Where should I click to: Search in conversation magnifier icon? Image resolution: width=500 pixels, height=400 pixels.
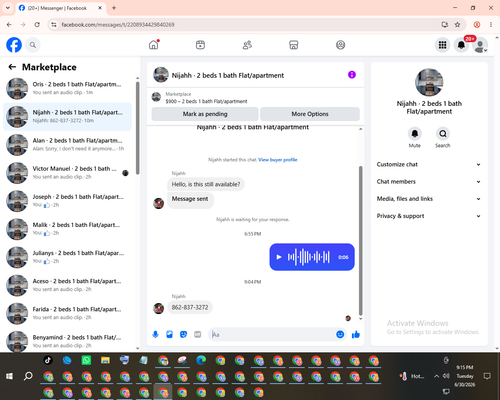[x=443, y=134]
